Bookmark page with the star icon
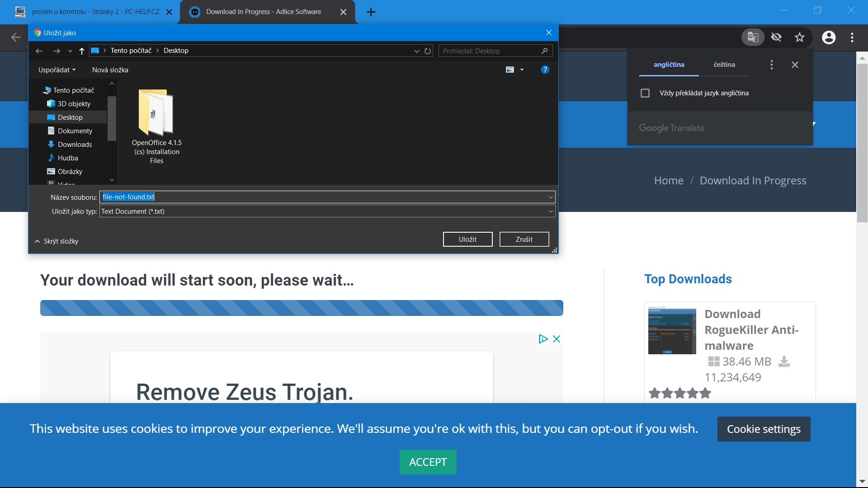Image resolution: width=868 pixels, height=488 pixels. coord(800,37)
